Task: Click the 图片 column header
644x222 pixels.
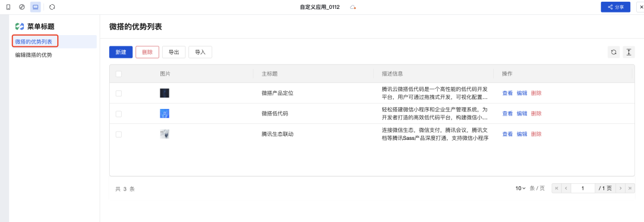Action: [x=166, y=74]
